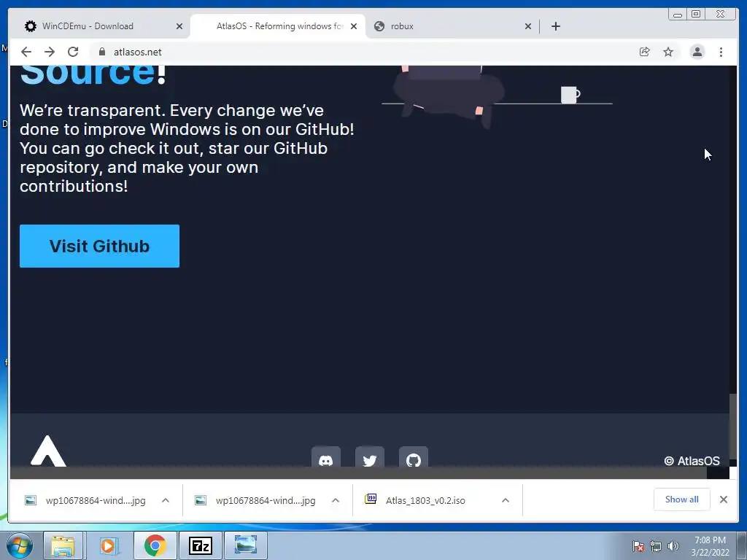Close the robux tab

click(x=528, y=26)
